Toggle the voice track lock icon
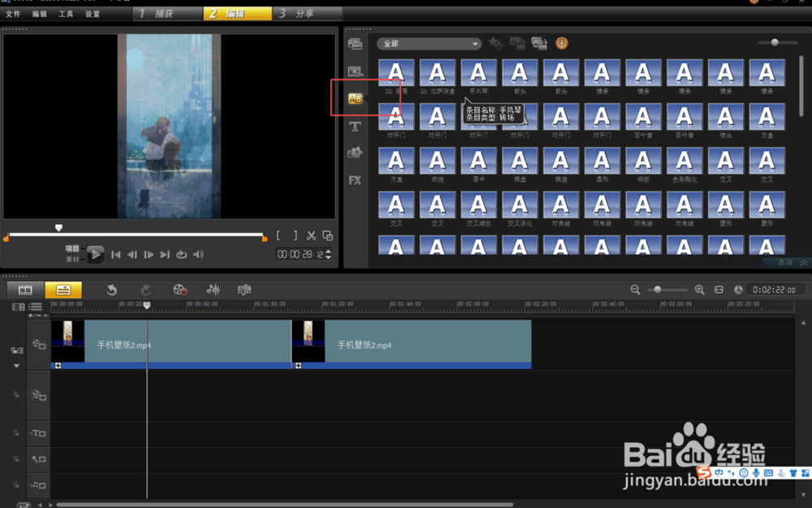 click(16, 458)
